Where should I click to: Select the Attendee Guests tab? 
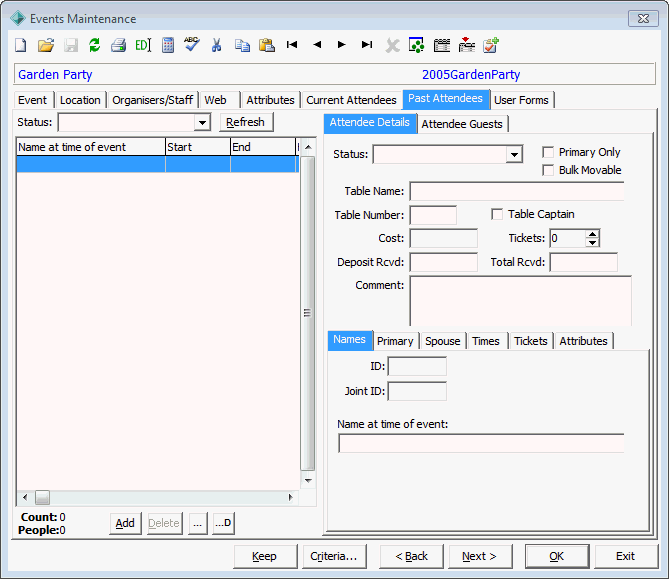pyautogui.click(x=462, y=124)
